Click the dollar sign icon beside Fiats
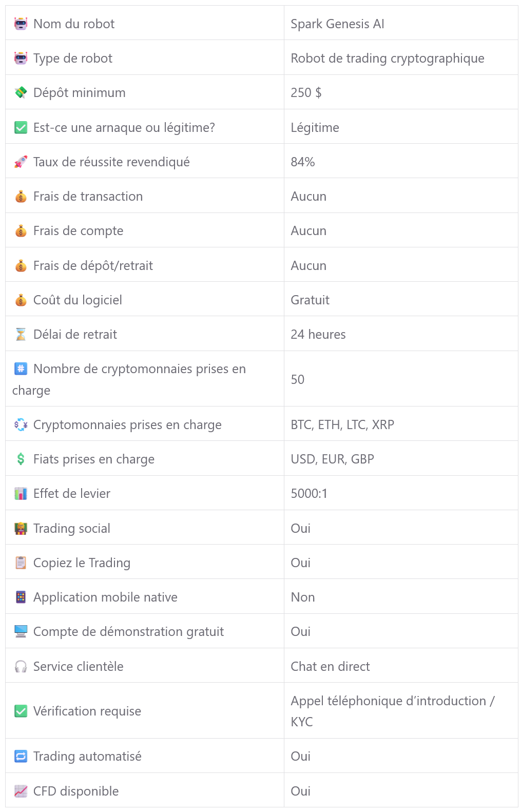This screenshot has width=521, height=812. [x=21, y=459]
